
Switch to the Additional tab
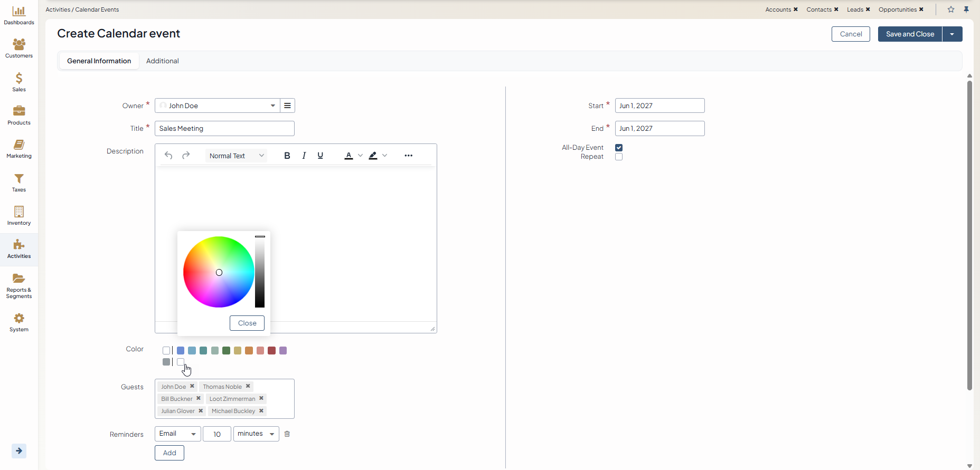(x=162, y=61)
